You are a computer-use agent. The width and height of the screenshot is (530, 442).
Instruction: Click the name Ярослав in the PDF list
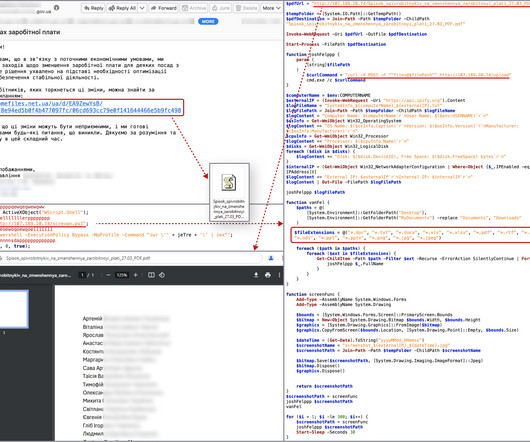pyautogui.click(x=93, y=335)
